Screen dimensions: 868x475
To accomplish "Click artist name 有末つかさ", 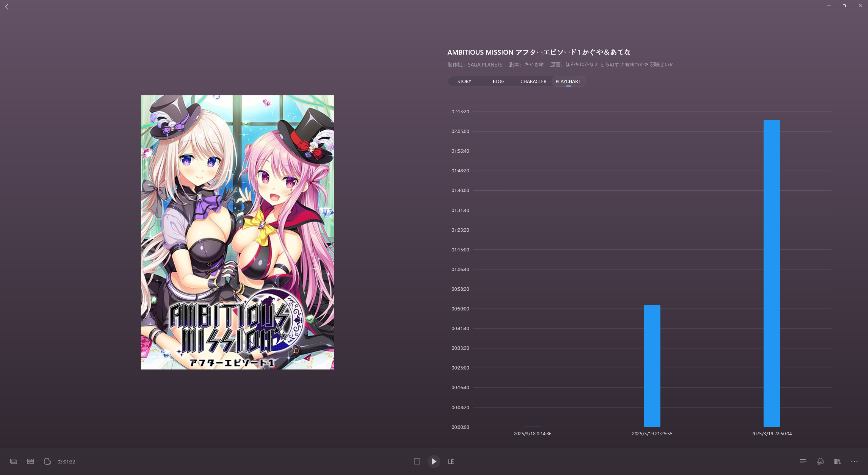I will pos(637,64).
